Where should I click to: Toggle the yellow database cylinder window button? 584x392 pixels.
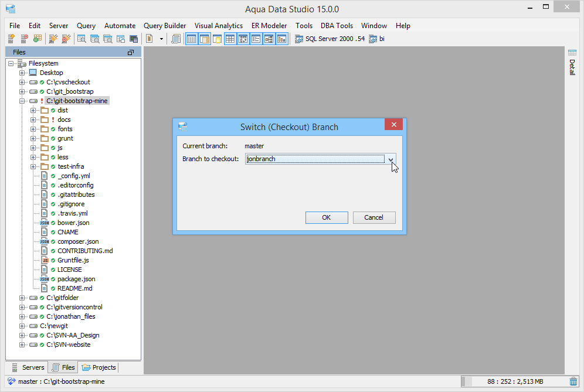pos(217,39)
